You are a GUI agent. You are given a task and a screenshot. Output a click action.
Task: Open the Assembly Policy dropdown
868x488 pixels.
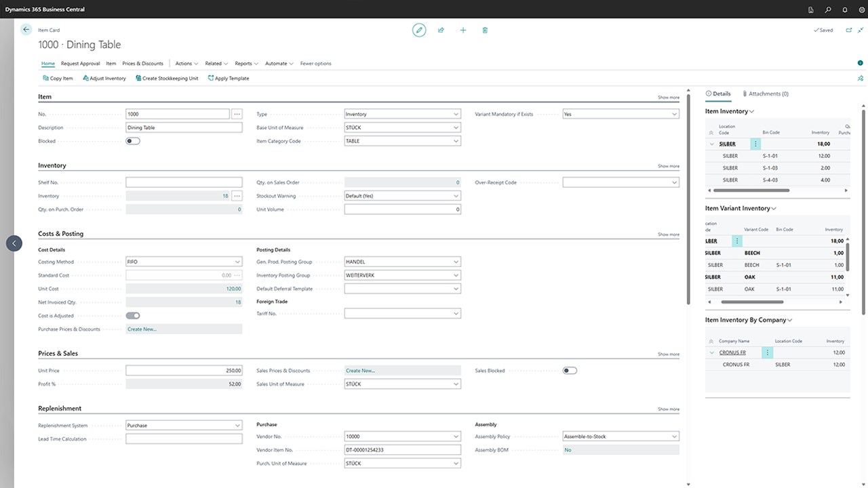[673, 436]
